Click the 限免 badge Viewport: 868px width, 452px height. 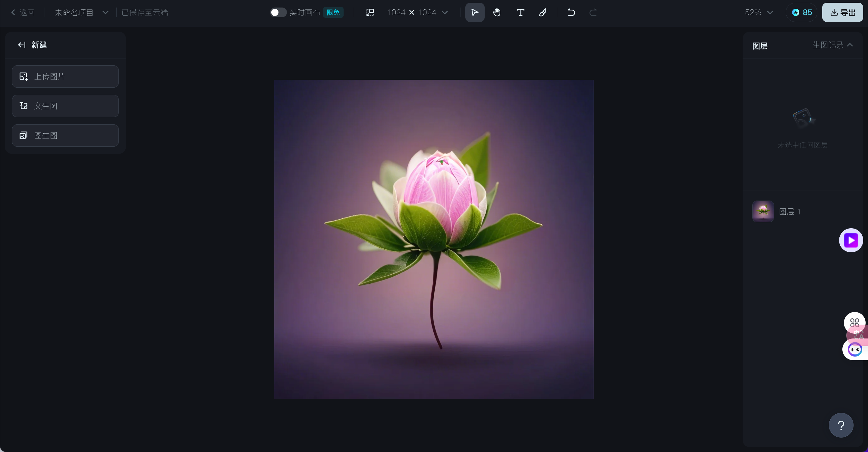click(x=333, y=12)
